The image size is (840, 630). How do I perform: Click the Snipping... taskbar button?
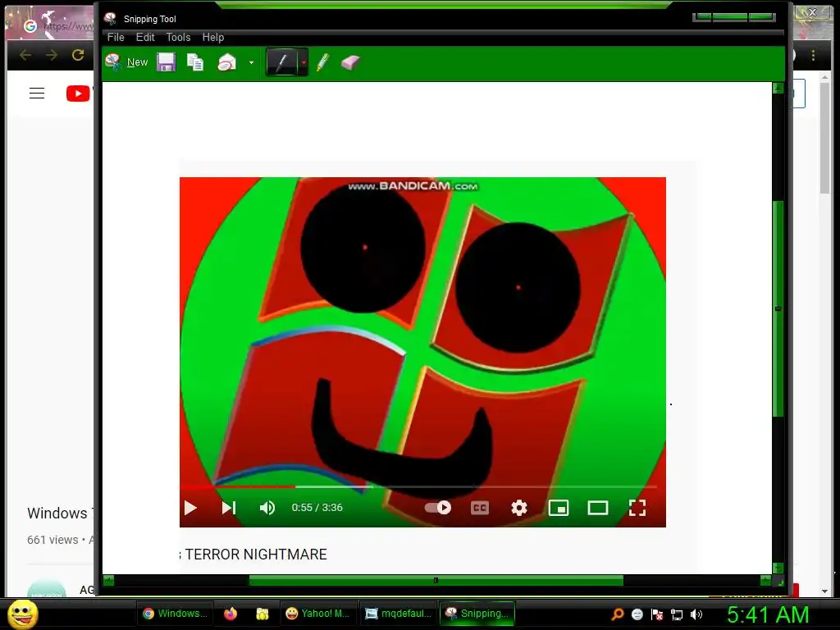point(477,614)
